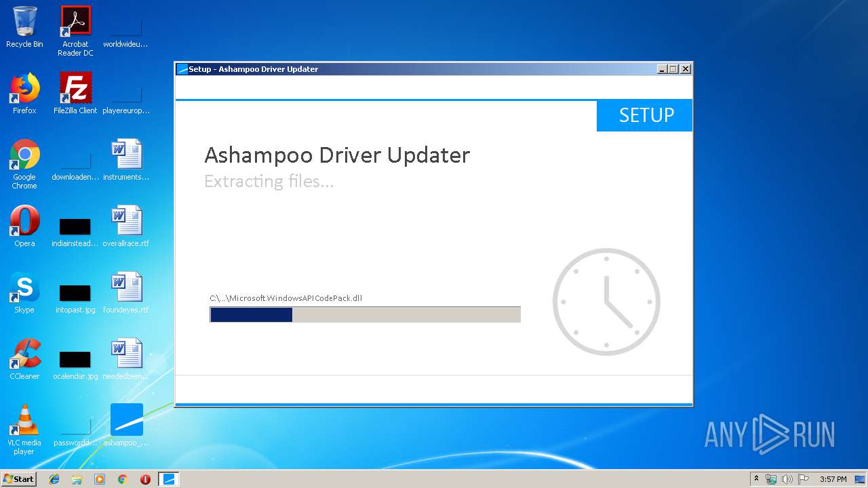
Task: Click the Ashampoo icon in title bar
Action: tap(182, 69)
